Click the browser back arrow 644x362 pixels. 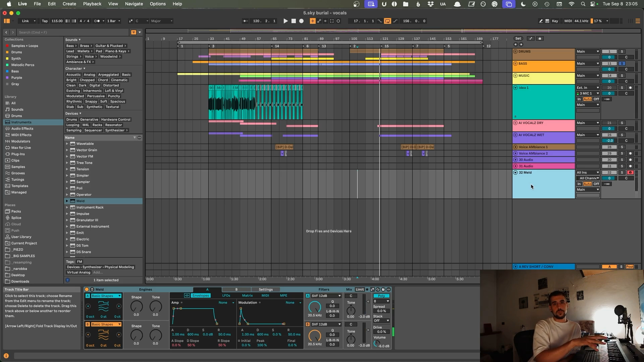coord(6,32)
